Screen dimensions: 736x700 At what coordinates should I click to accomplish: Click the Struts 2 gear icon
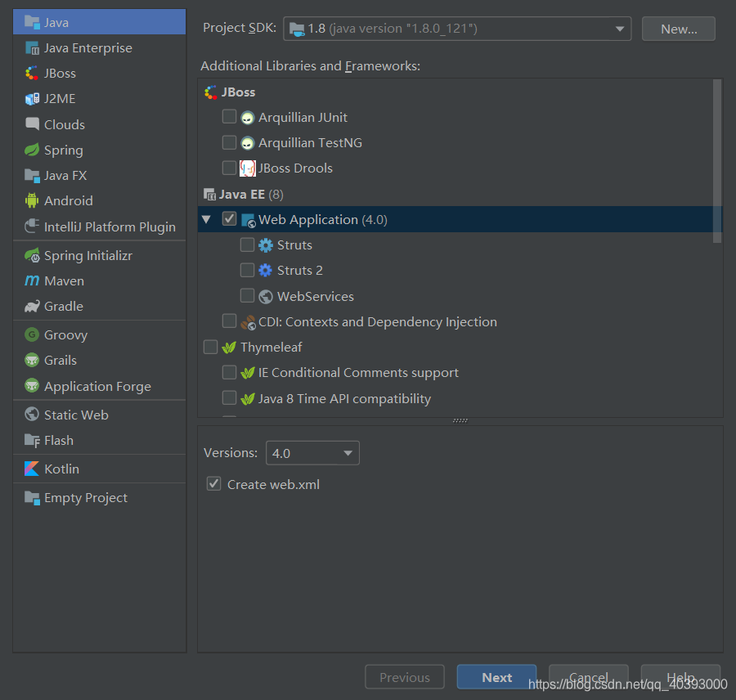pyautogui.click(x=266, y=271)
